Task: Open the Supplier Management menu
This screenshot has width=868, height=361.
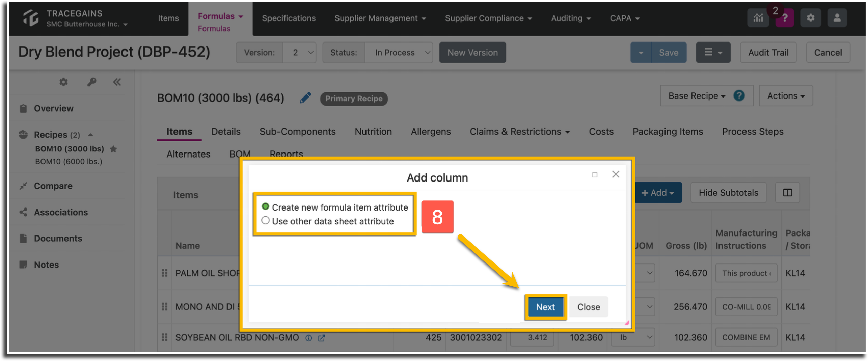Action: click(x=380, y=18)
